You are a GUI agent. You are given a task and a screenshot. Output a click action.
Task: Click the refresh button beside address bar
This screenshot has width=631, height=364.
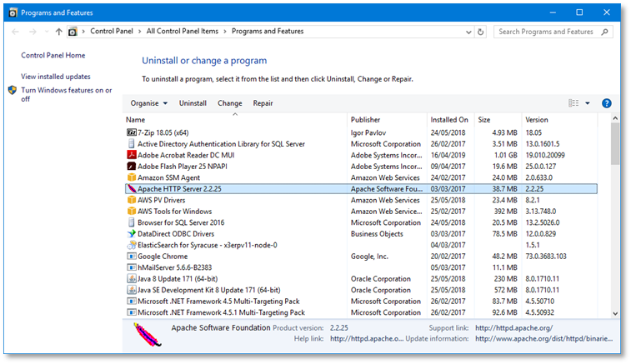[x=482, y=32]
